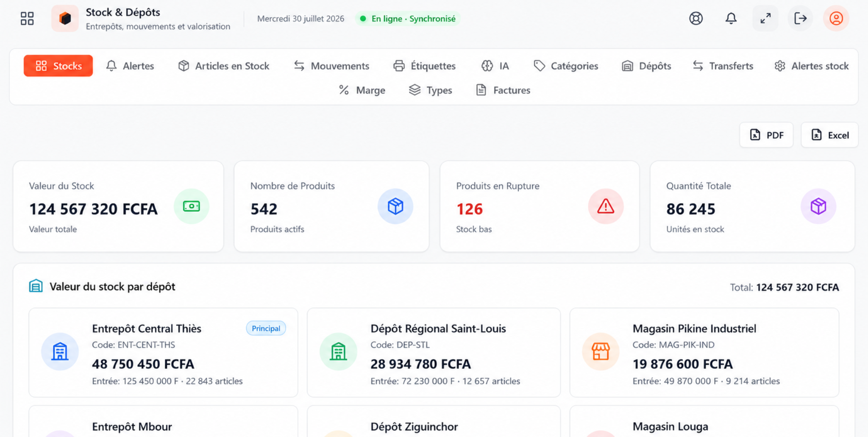Image resolution: width=868 pixels, height=437 pixels.
Task: Open the Marge tab
Action: point(362,90)
